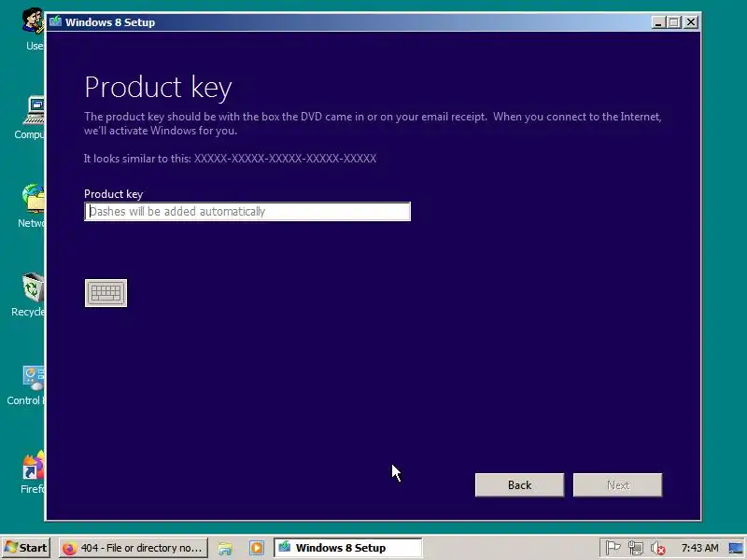Click the 7:43 AM clock
This screenshot has height=560, width=747.
coord(699,548)
